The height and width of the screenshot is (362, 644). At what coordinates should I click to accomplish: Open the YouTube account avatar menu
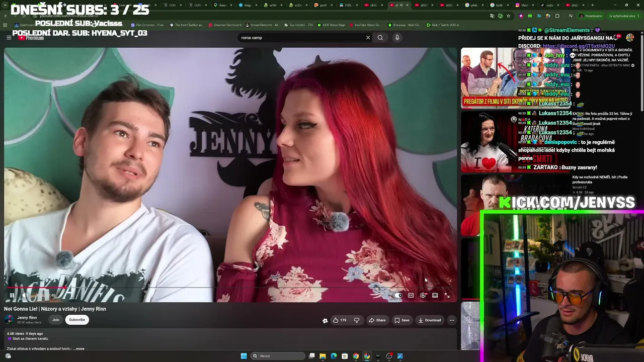630,37
